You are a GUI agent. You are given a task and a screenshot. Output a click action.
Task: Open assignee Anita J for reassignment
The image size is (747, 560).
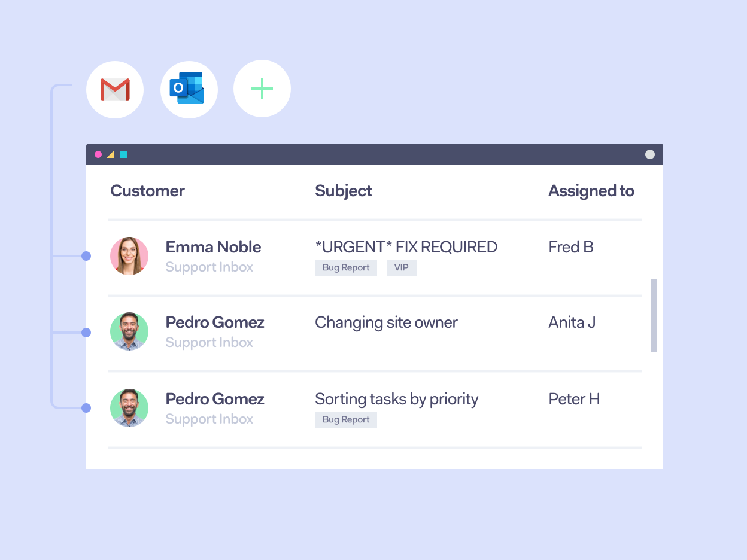[x=572, y=322]
